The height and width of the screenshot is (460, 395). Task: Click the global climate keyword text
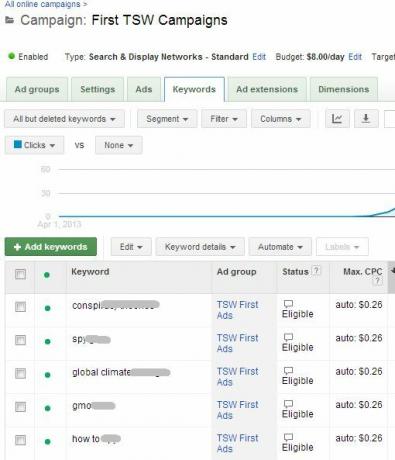pyautogui.click(x=102, y=372)
